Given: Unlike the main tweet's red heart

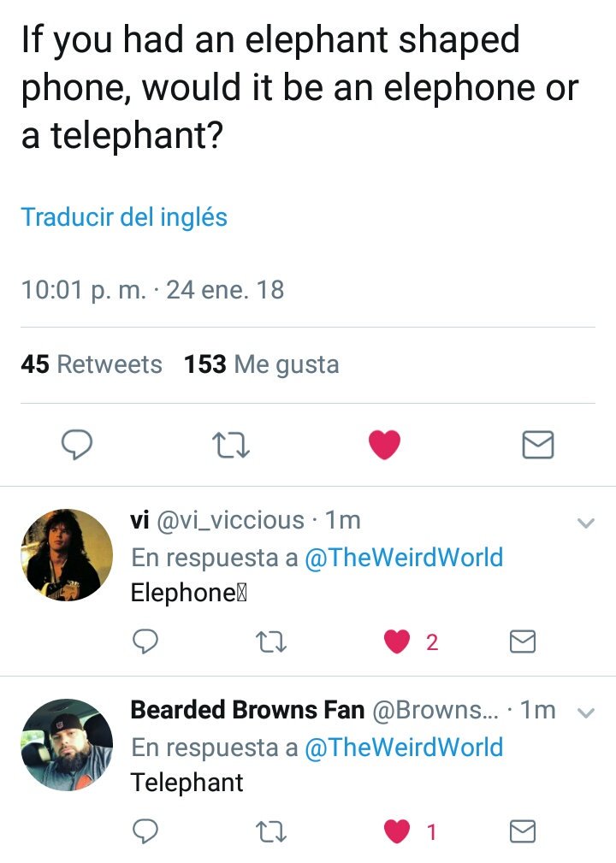Looking at the screenshot, I should (x=384, y=445).
